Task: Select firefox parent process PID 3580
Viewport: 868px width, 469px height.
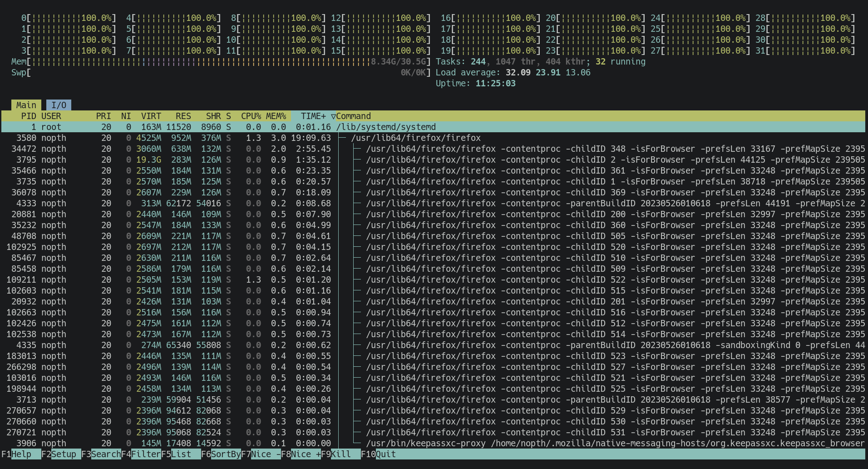Action: (x=434, y=138)
